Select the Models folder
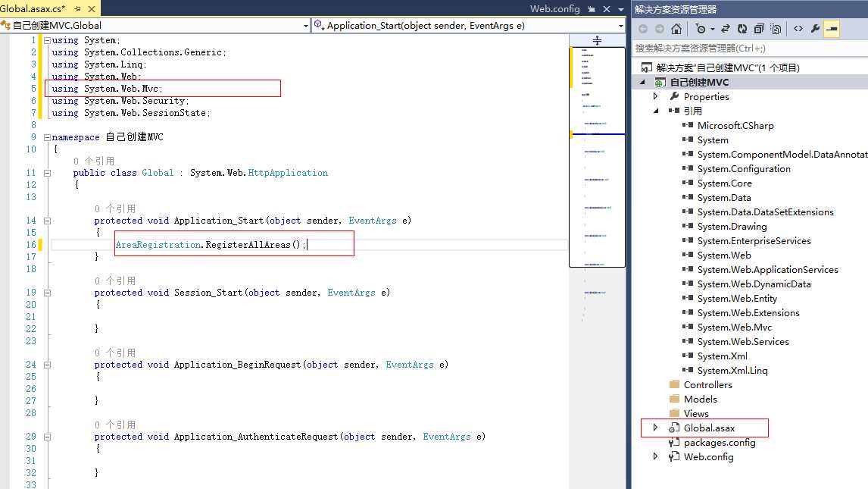868x489 pixels. tap(701, 400)
